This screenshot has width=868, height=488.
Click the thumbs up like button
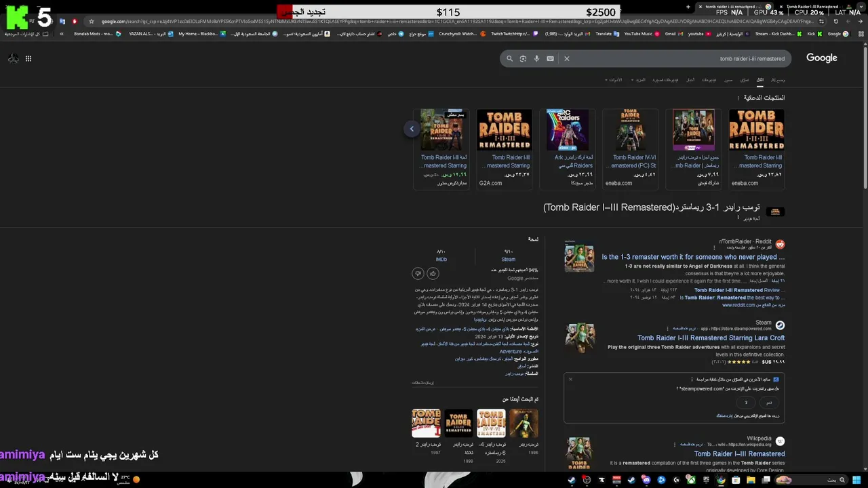point(433,273)
